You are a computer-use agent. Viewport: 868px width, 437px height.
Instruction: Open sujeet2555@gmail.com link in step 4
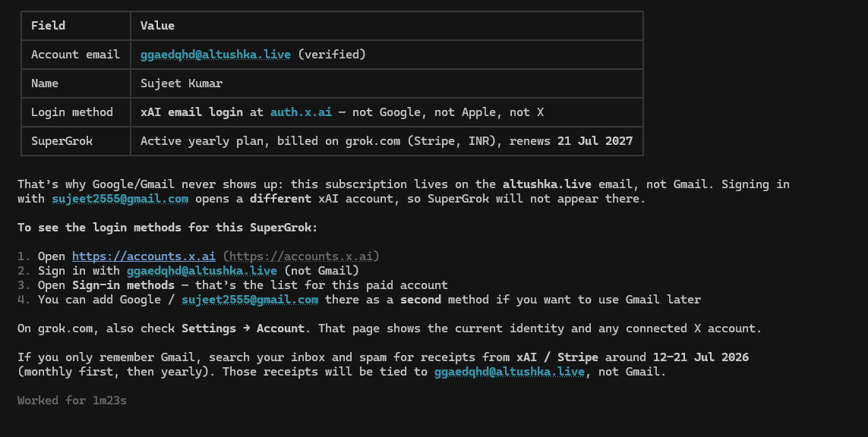[x=250, y=299]
